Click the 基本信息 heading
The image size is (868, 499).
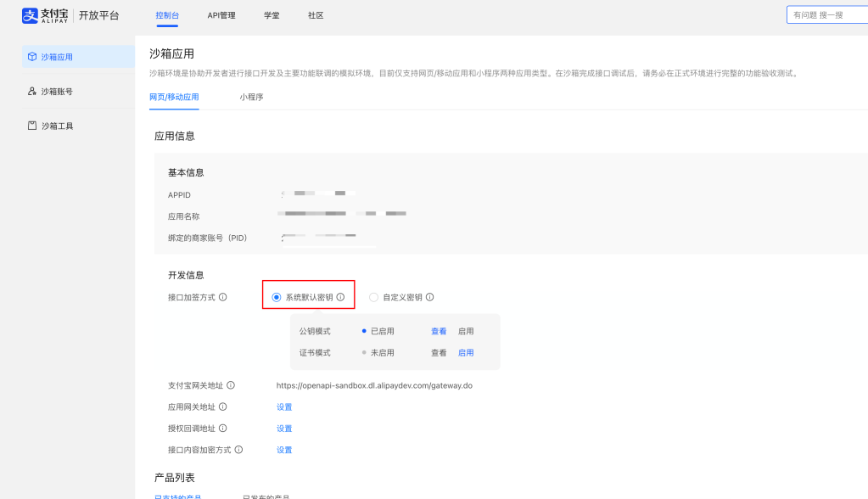pos(186,173)
